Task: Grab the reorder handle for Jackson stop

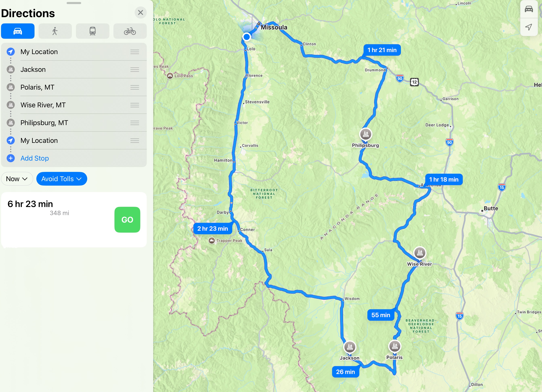Action: [x=135, y=70]
